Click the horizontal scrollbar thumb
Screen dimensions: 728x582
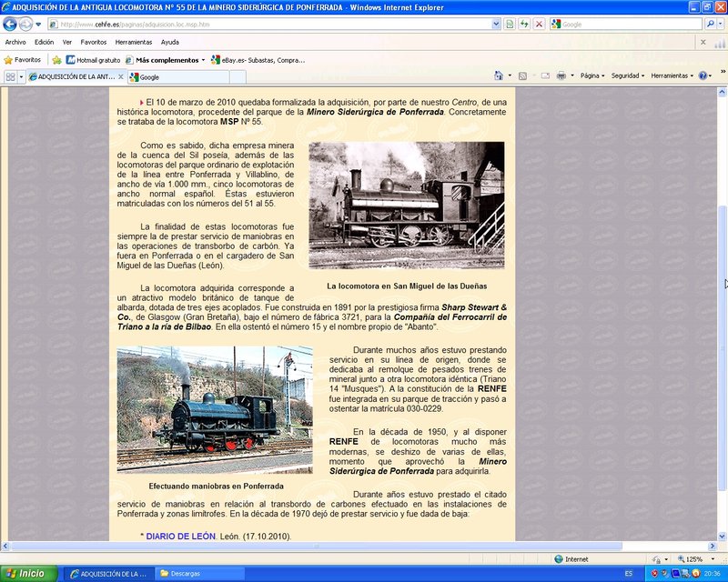click(316, 547)
